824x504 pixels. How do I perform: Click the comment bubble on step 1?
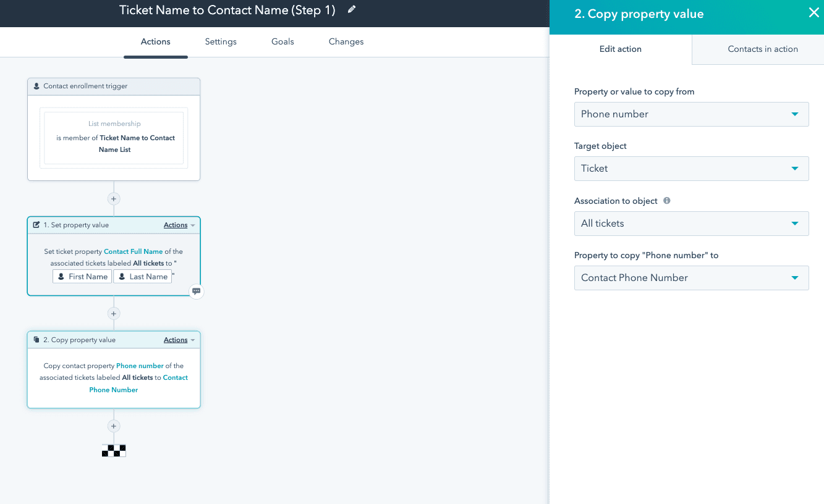click(197, 292)
